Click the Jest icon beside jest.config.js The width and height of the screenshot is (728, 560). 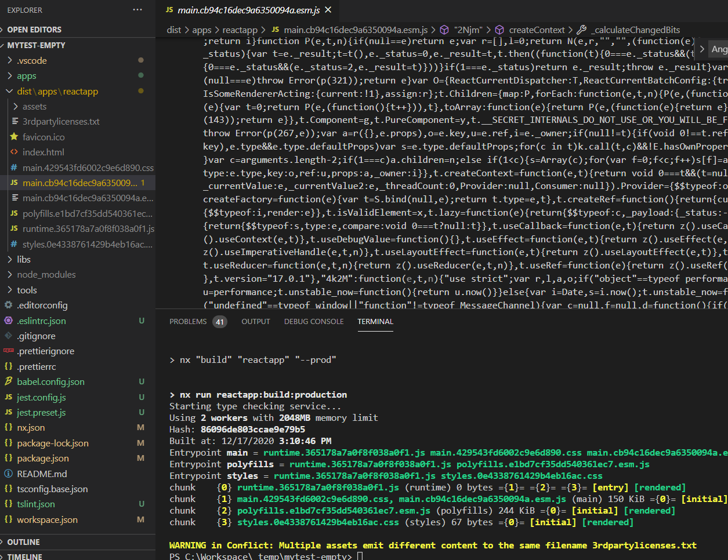pos(8,397)
